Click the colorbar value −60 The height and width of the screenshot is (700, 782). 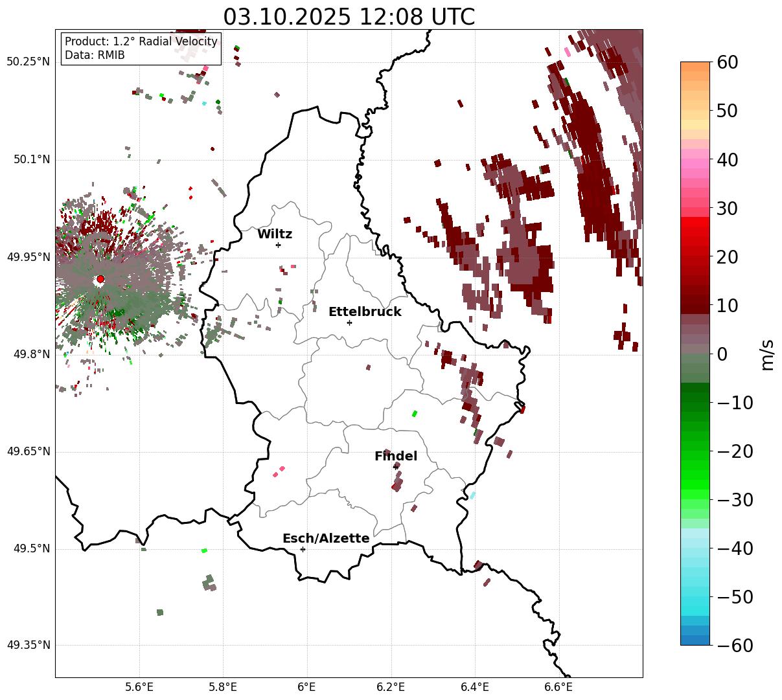click(x=735, y=646)
